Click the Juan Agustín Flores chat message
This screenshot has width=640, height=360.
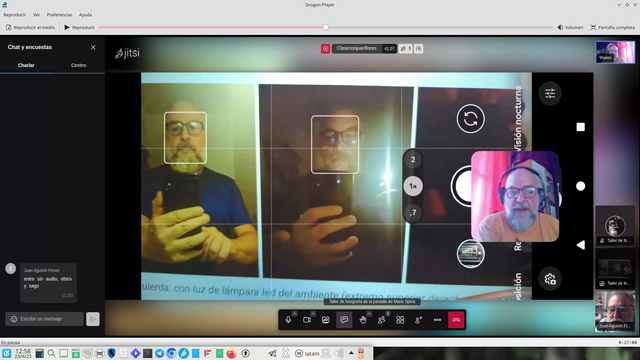pyautogui.click(x=48, y=282)
